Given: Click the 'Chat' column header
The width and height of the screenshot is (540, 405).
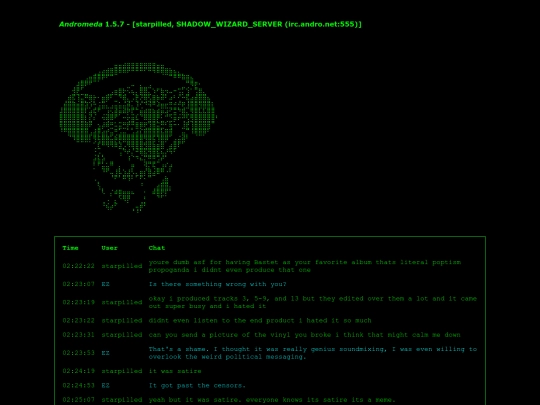Looking at the screenshot, I should tap(157, 248).
